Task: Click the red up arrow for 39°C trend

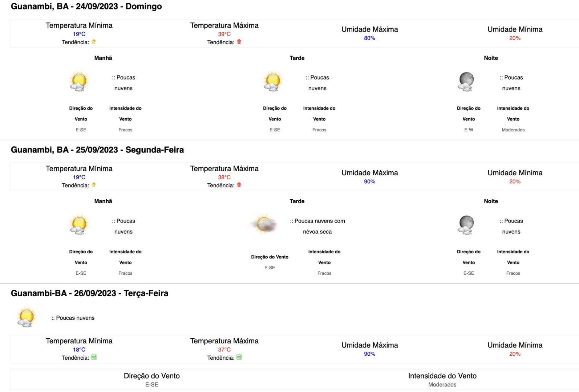Action: (239, 42)
